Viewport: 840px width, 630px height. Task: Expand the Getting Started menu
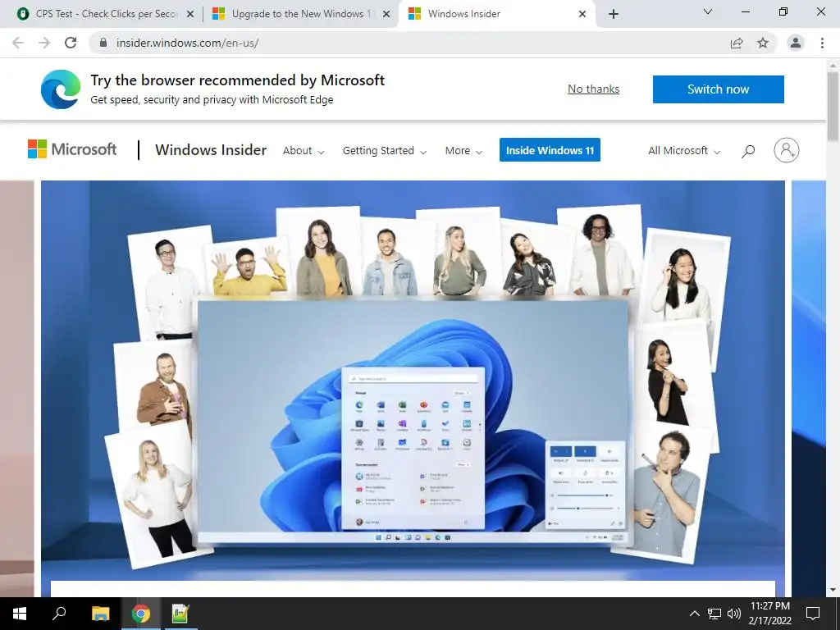[385, 151]
